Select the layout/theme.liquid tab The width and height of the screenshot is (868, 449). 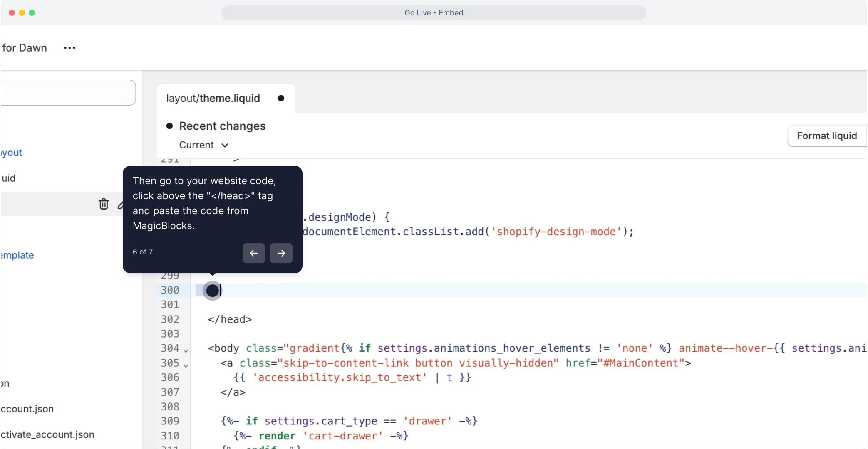coord(213,99)
